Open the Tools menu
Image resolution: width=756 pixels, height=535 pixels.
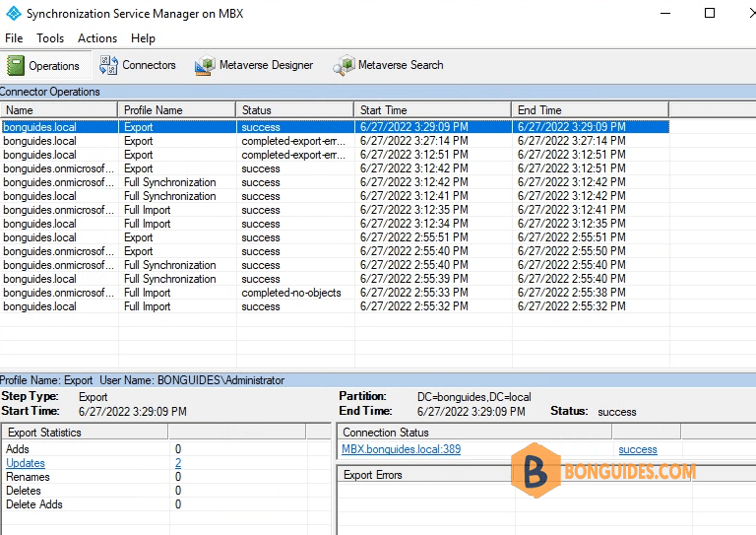click(x=50, y=38)
